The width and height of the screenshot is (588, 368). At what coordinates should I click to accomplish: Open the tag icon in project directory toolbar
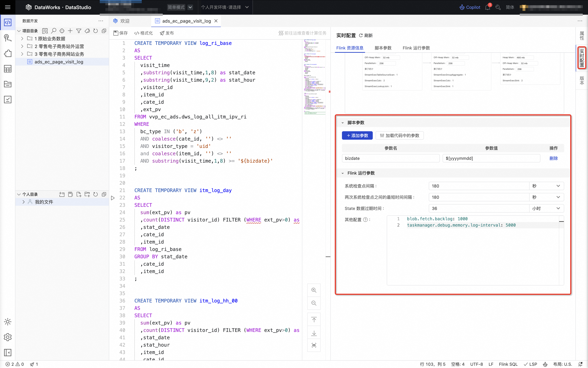click(x=87, y=31)
